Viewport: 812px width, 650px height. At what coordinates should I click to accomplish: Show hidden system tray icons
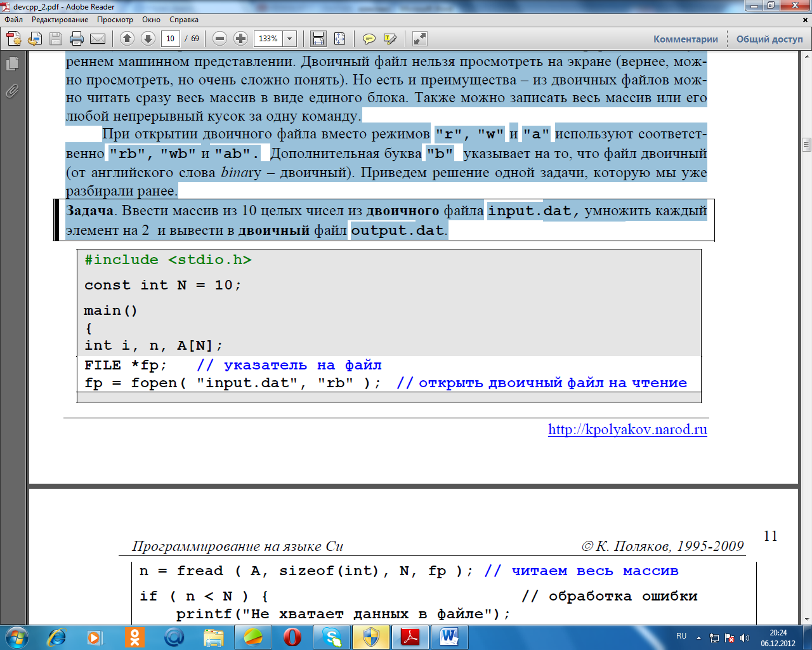pyautogui.click(x=698, y=637)
